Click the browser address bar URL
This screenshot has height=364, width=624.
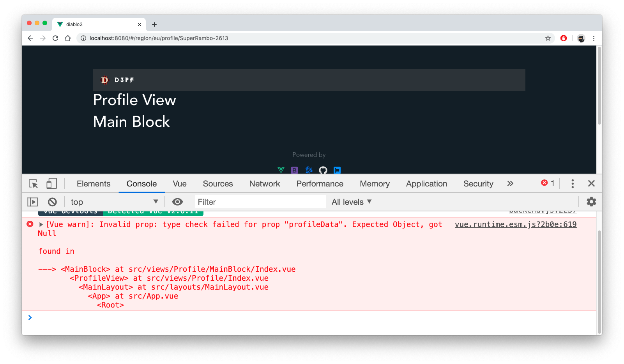point(159,38)
